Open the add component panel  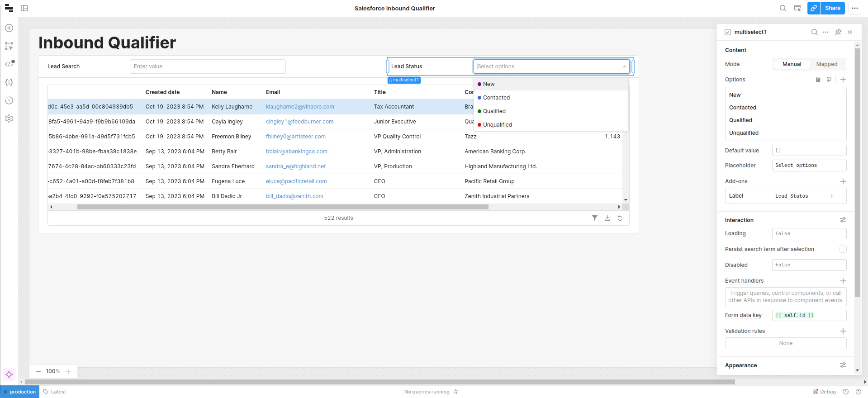[x=9, y=28]
